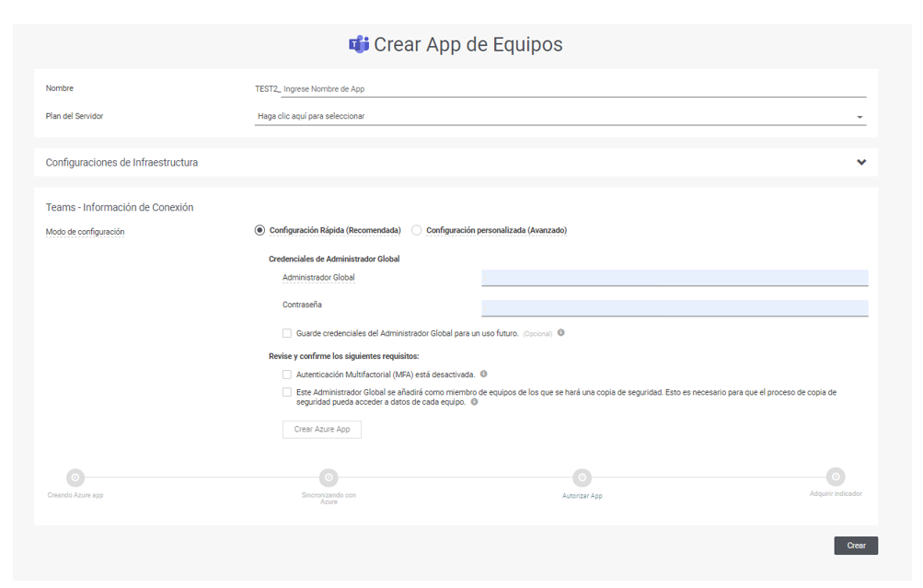Click the 'Contraseña' label
The image size is (923, 588).
click(302, 305)
